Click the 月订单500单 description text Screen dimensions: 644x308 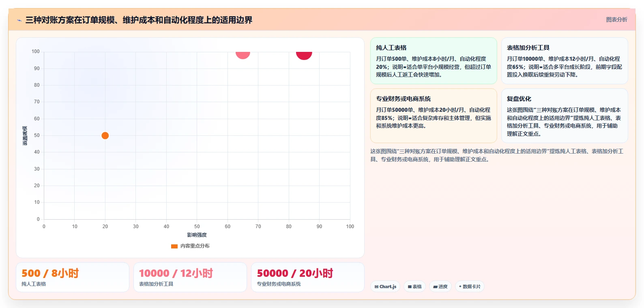[x=434, y=67]
